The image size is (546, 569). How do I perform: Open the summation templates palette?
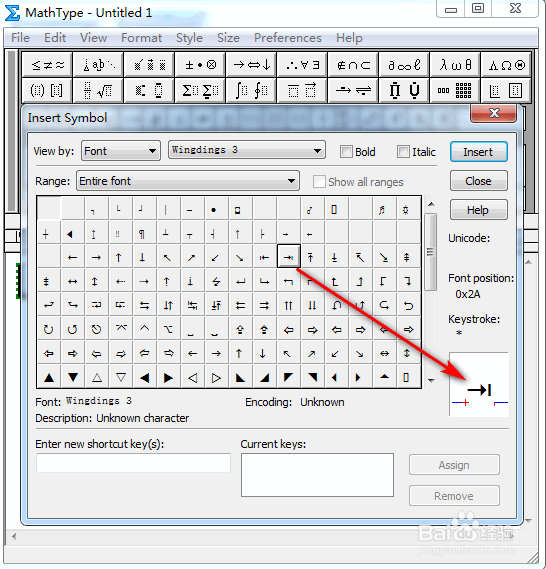coord(200,90)
